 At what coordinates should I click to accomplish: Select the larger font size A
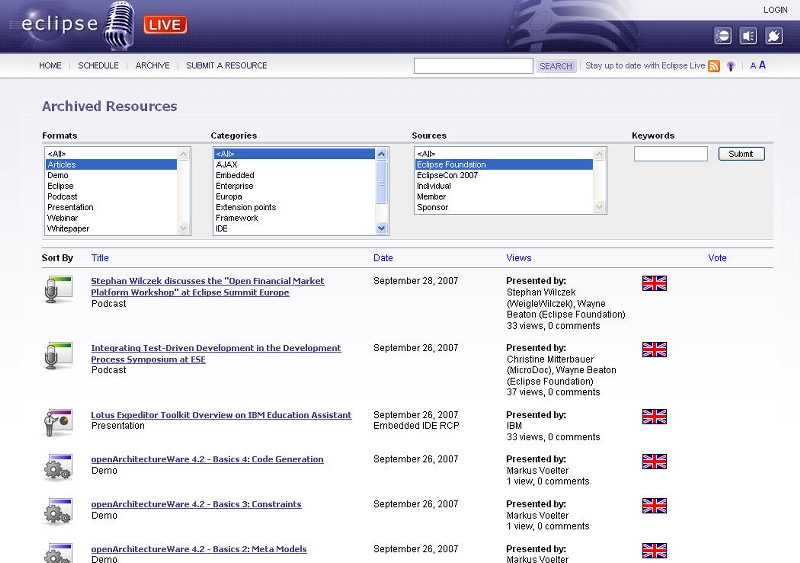pyautogui.click(x=762, y=65)
